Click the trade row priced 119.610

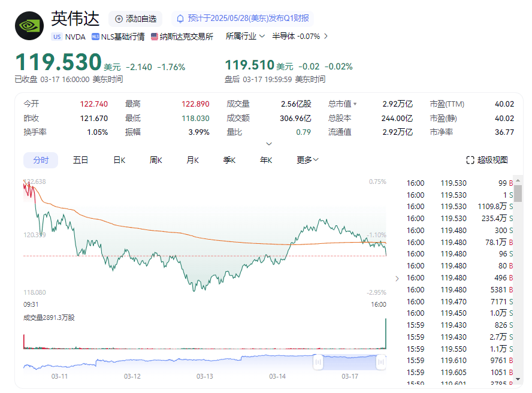460,361
